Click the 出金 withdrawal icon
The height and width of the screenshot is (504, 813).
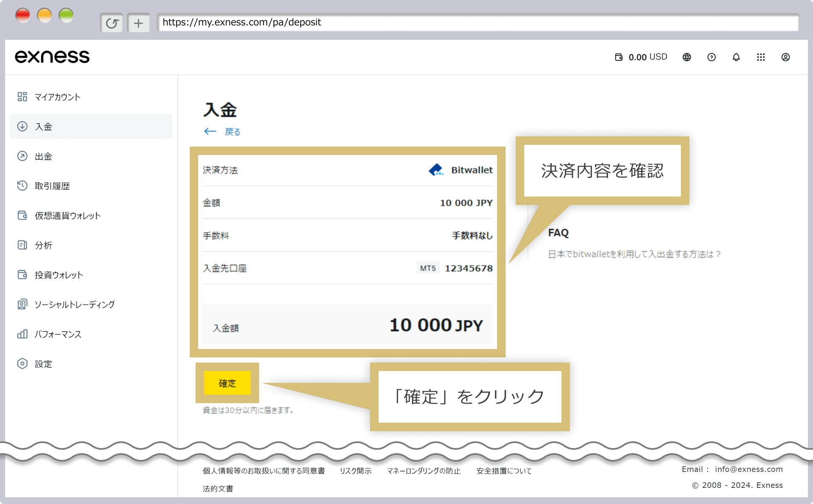tap(22, 156)
